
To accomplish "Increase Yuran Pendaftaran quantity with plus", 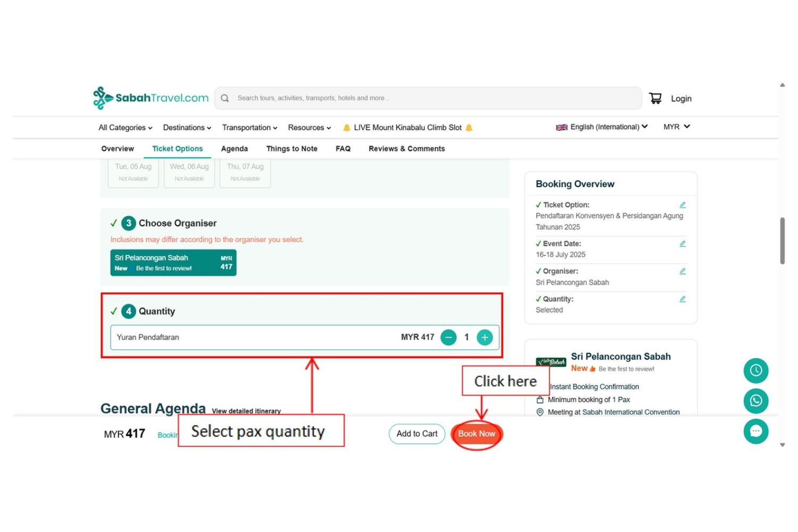I will tap(484, 337).
